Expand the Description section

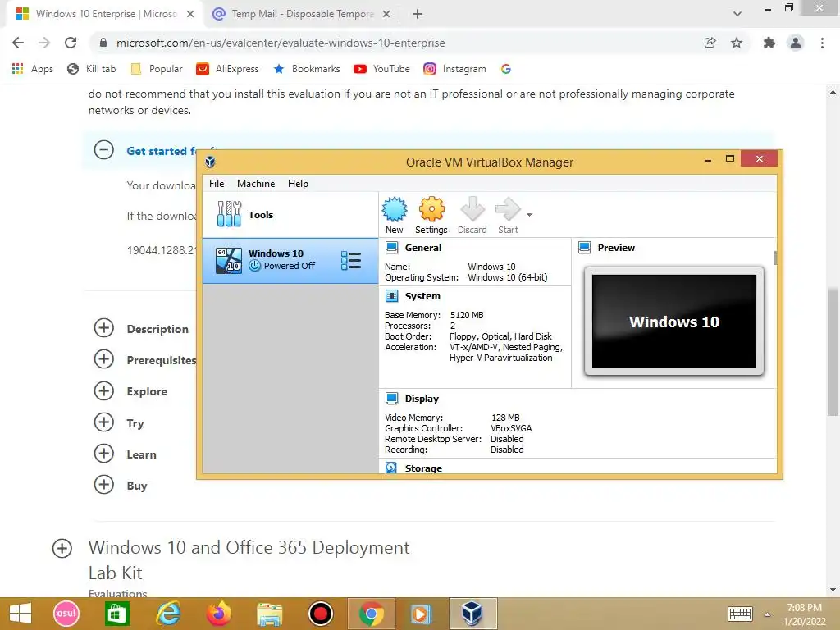click(104, 328)
